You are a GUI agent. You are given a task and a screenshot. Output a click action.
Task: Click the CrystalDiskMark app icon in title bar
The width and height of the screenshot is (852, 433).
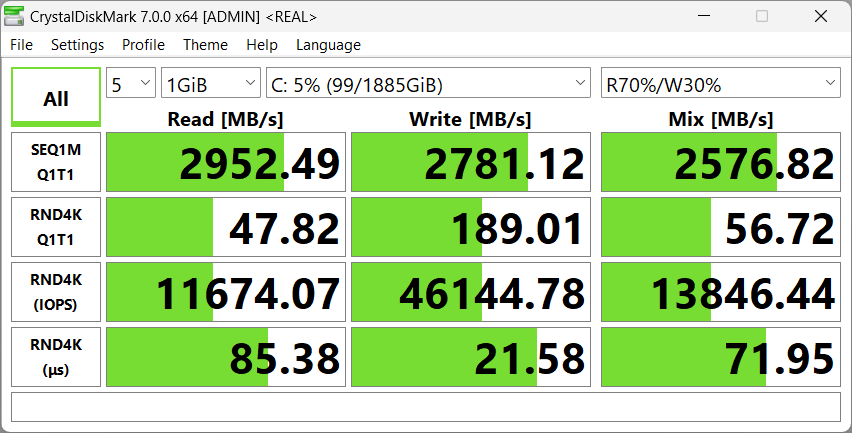(14, 16)
